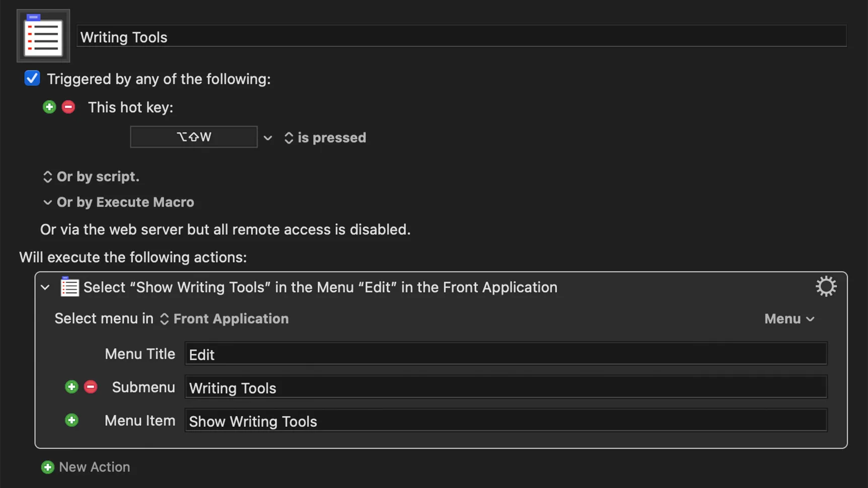Click the menu action list icon

tap(69, 287)
